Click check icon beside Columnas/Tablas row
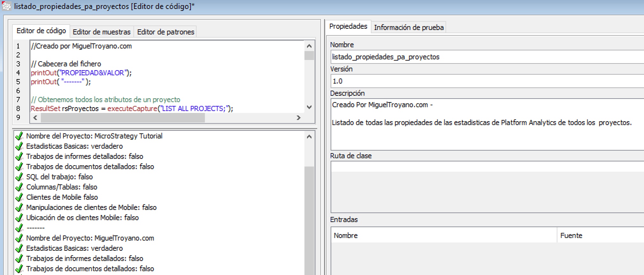Screen dimensions: 644x275 [19, 187]
